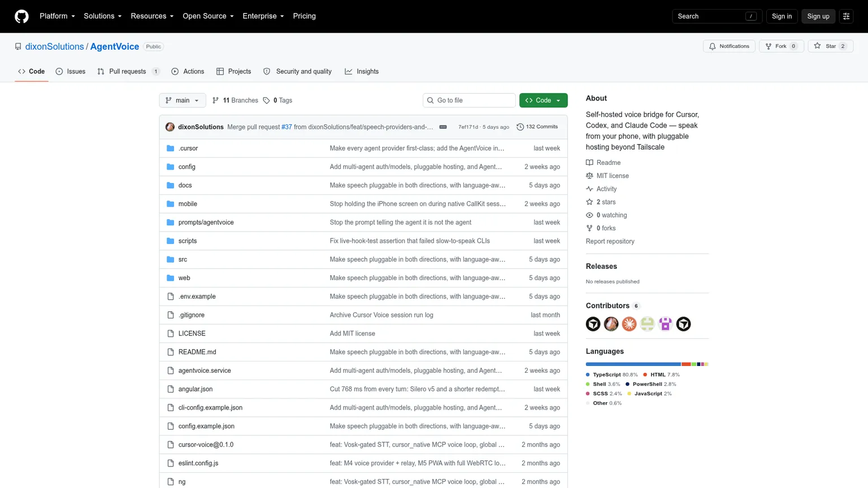This screenshot has height=488, width=868.
Task: Switch to the Issues tab
Action: (x=71, y=72)
